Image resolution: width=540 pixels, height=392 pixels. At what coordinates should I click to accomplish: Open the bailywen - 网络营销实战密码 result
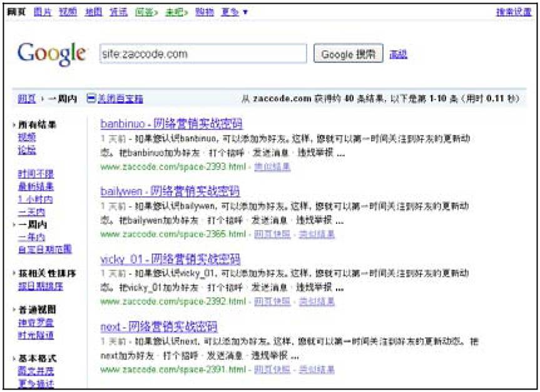[x=170, y=191]
